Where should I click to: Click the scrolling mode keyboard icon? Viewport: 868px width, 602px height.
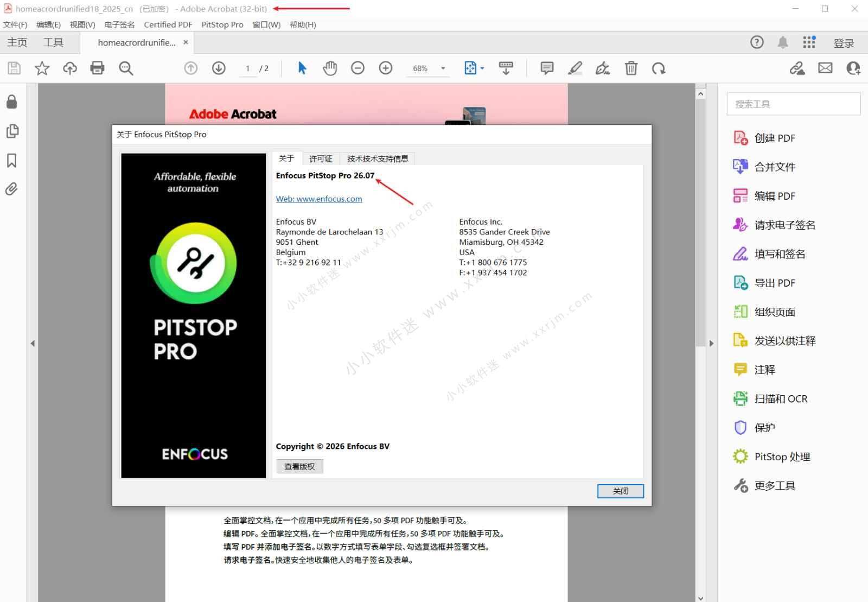tap(506, 68)
